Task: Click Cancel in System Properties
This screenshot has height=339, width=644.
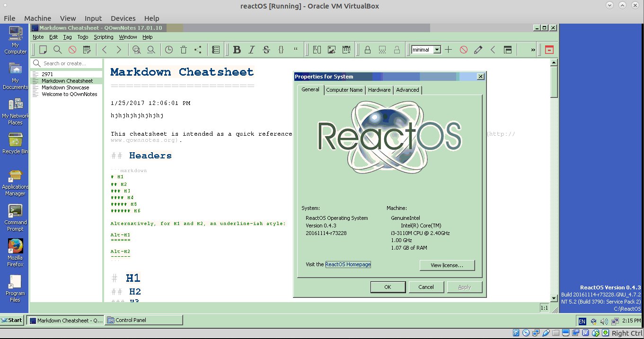Action: click(x=426, y=287)
